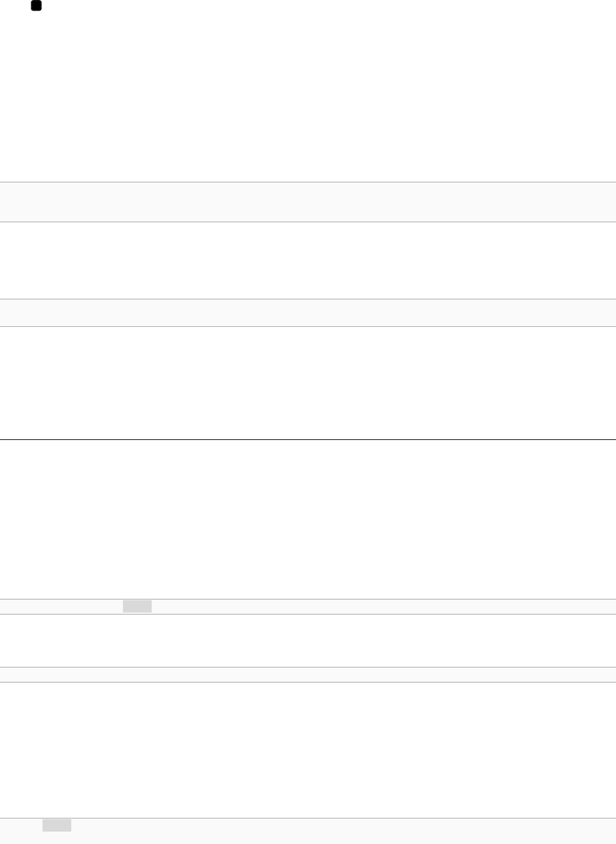Click the white gap between the two thin bars
Screen dimensions: 616x844
tap(308, 641)
